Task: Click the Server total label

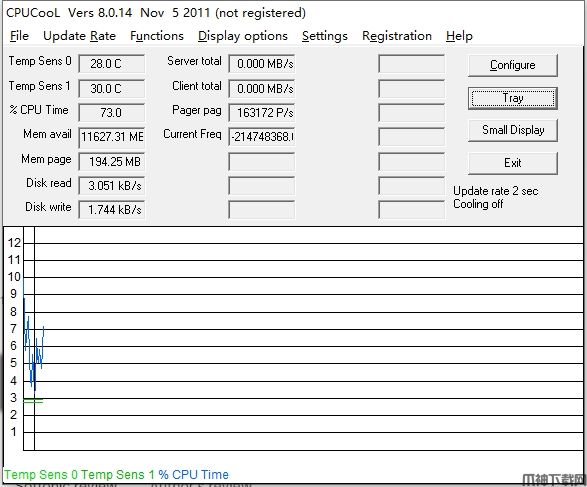Action: (x=194, y=61)
